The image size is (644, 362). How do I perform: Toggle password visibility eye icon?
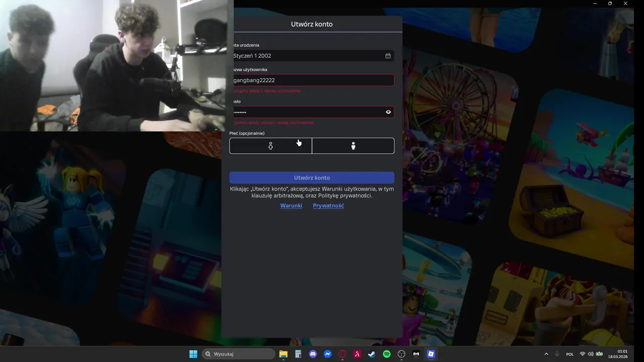click(x=388, y=112)
